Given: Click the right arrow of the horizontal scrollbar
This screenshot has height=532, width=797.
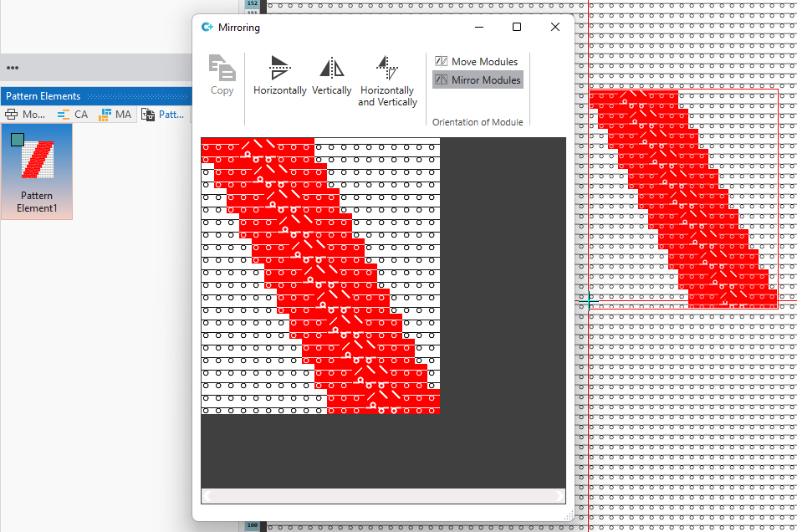Looking at the screenshot, I should (559, 496).
